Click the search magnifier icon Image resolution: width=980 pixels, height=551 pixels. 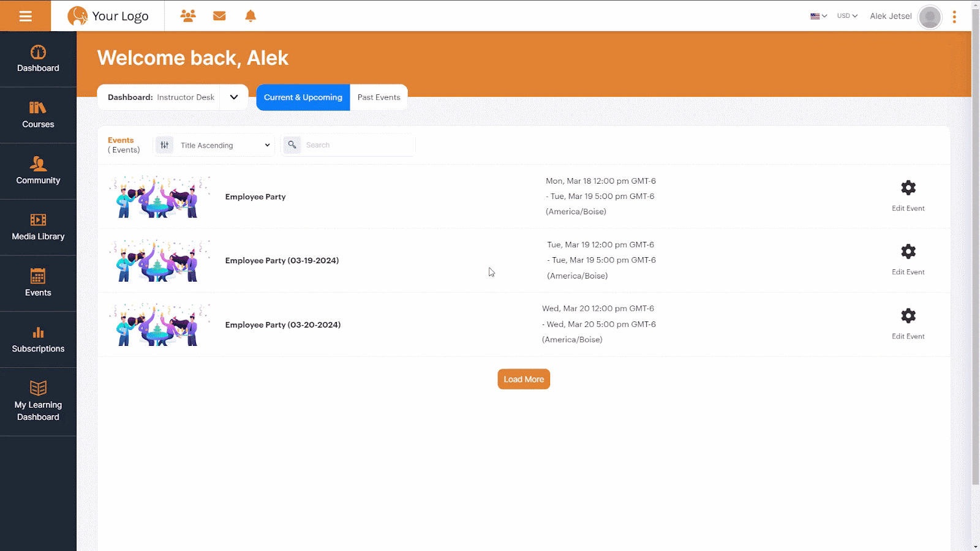pyautogui.click(x=292, y=145)
